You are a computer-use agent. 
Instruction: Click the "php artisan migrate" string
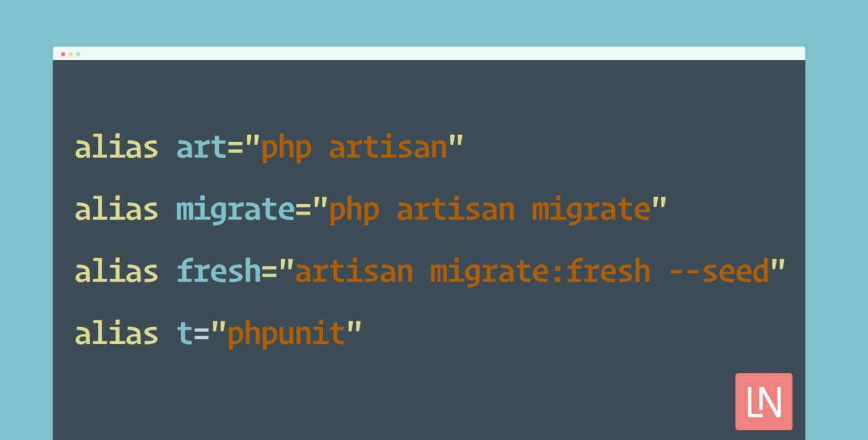490,212
